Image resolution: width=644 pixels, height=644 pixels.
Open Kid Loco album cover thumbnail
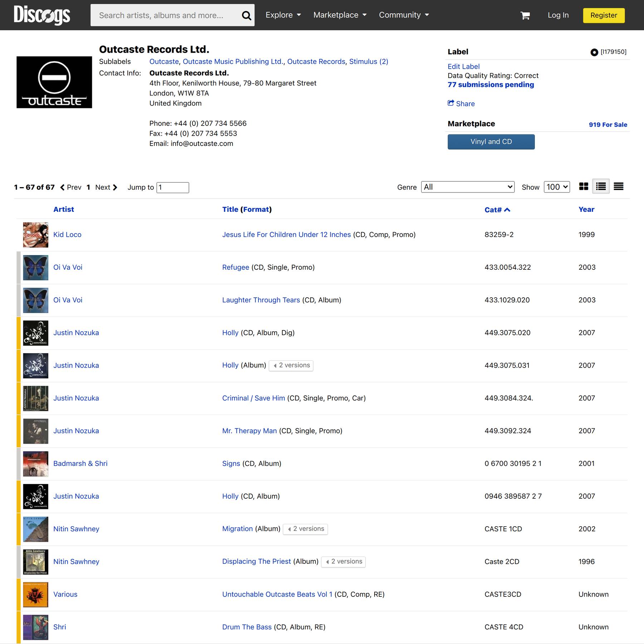(x=35, y=235)
